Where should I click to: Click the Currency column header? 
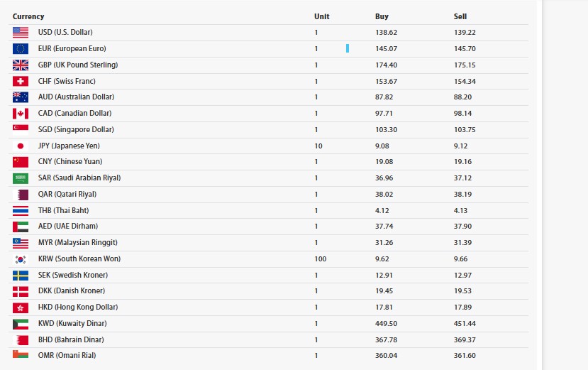[x=28, y=16]
